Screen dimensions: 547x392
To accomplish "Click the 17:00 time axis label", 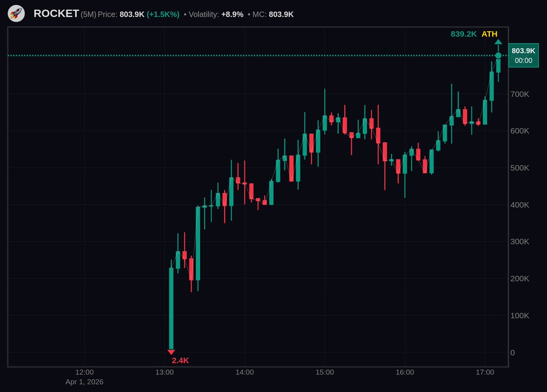I will [485, 372].
